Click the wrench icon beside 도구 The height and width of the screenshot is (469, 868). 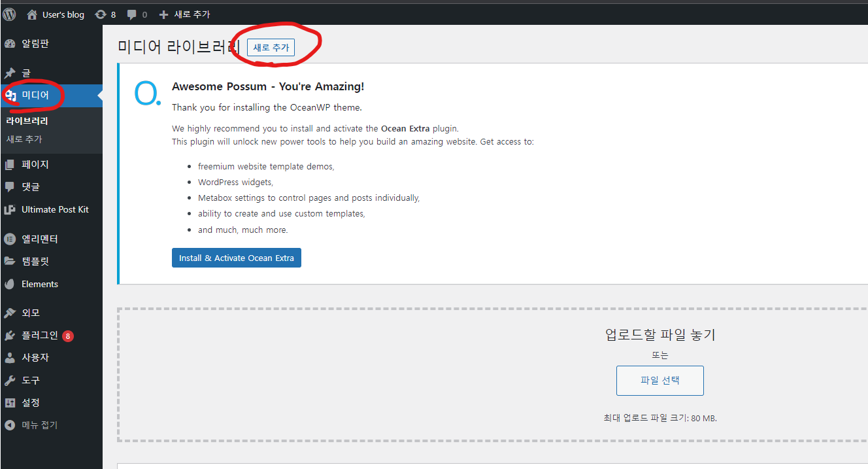click(10, 381)
